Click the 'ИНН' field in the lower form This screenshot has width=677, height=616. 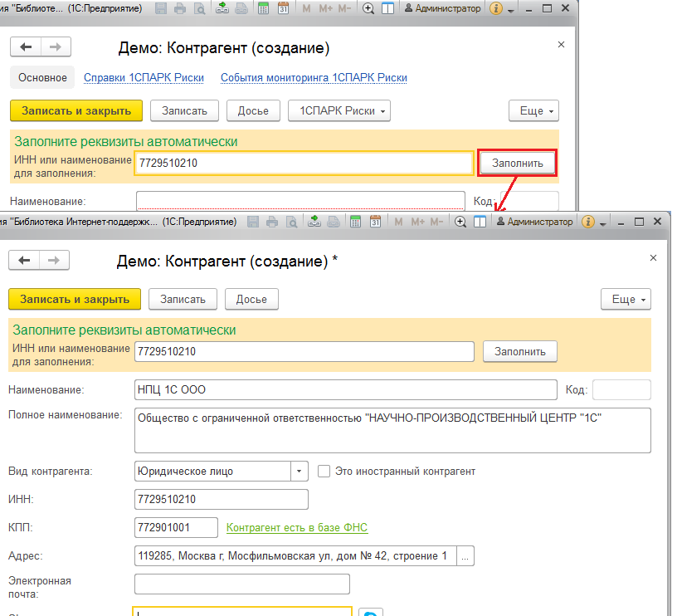pyautogui.click(x=222, y=499)
